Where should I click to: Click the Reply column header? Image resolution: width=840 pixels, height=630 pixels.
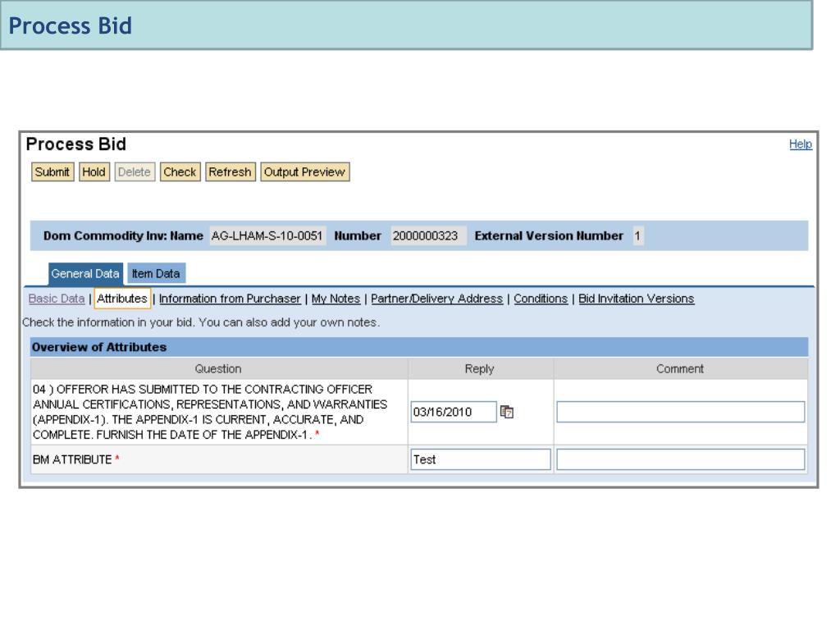pyautogui.click(x=479, y=368)
